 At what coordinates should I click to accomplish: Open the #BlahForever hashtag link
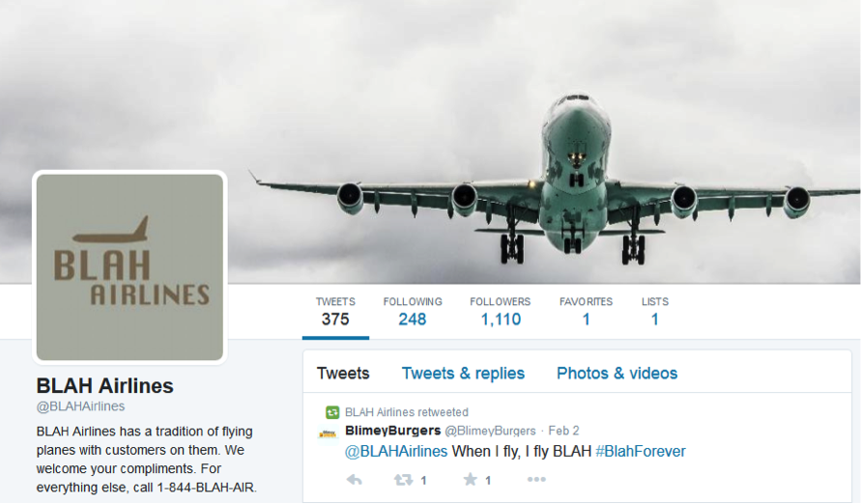(x=641, y=451)
